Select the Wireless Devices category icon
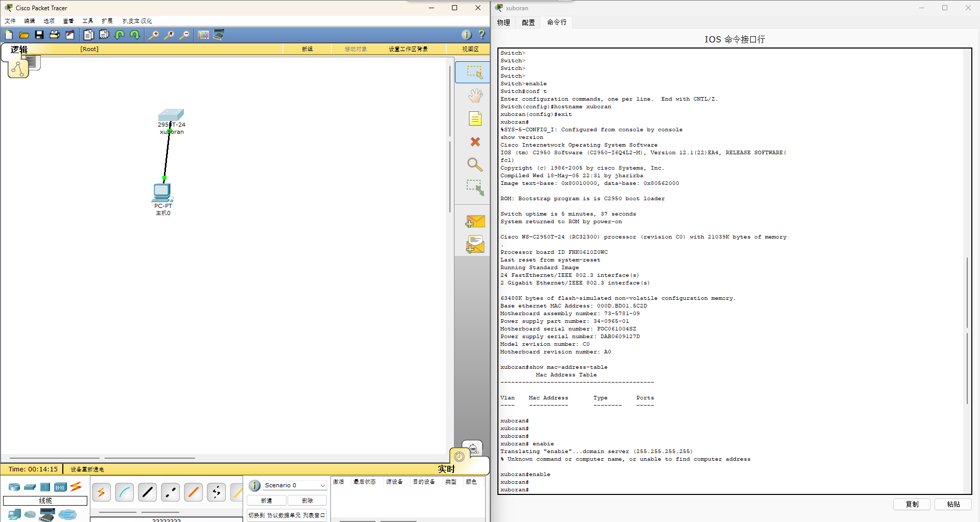Image resolution: width=980 pixels, height=522 pixels. (x=60, y=487)
